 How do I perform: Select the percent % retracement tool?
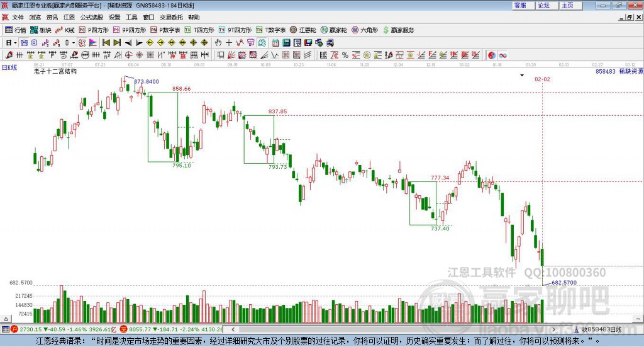point(345,55)
